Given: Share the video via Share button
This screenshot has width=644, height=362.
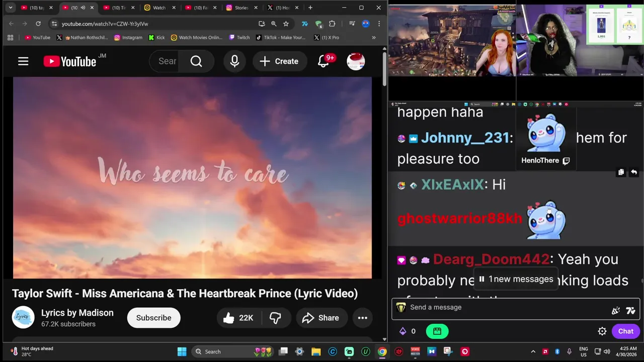Looking at the screenshot, I should 320,318.
